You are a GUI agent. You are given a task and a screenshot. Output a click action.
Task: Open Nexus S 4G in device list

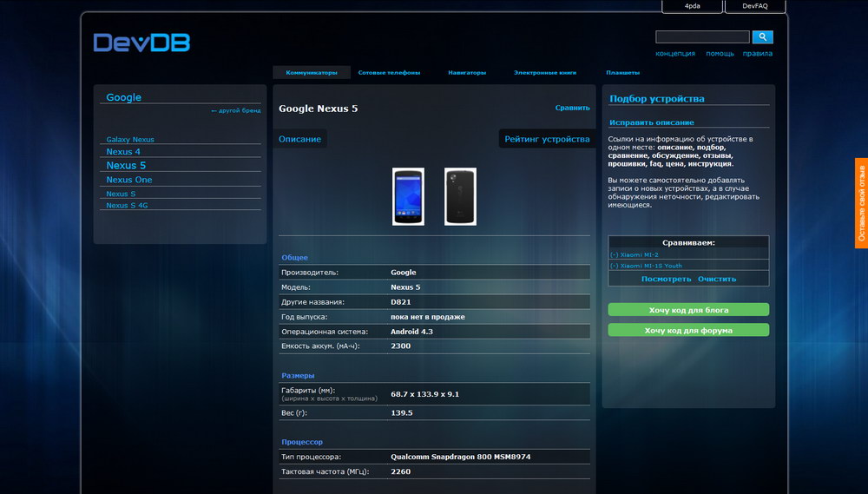point(127,206)
